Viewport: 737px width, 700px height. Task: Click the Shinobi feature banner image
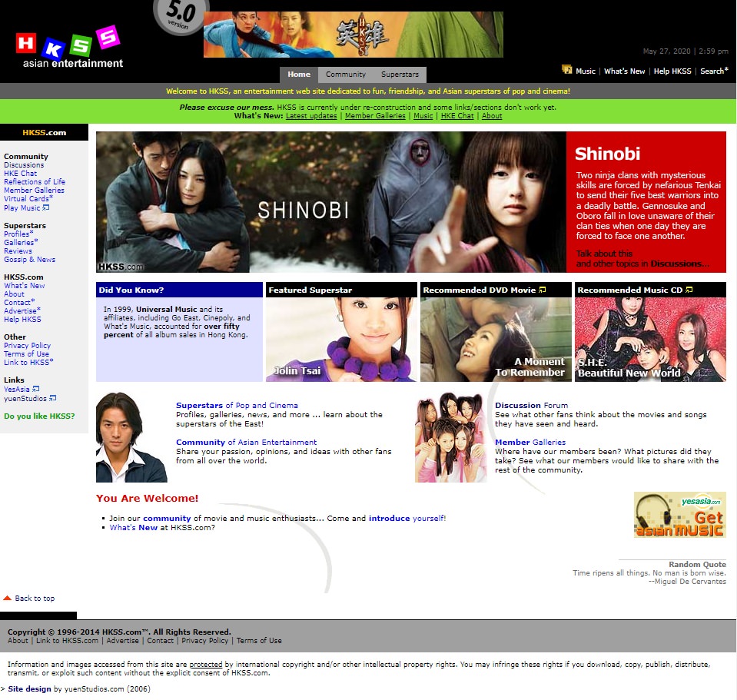pos(331,202)
